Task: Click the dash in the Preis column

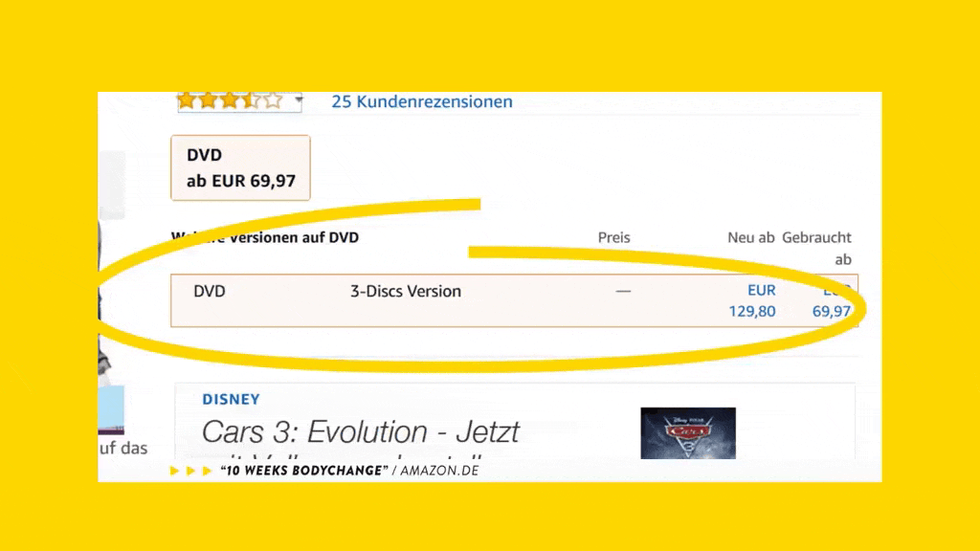Action: [x=623, y=291]
